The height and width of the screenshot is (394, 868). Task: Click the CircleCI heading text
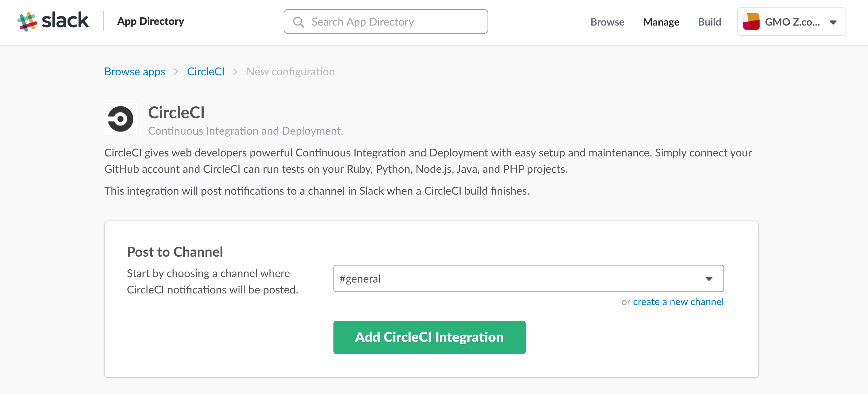[x=176, y=112]
